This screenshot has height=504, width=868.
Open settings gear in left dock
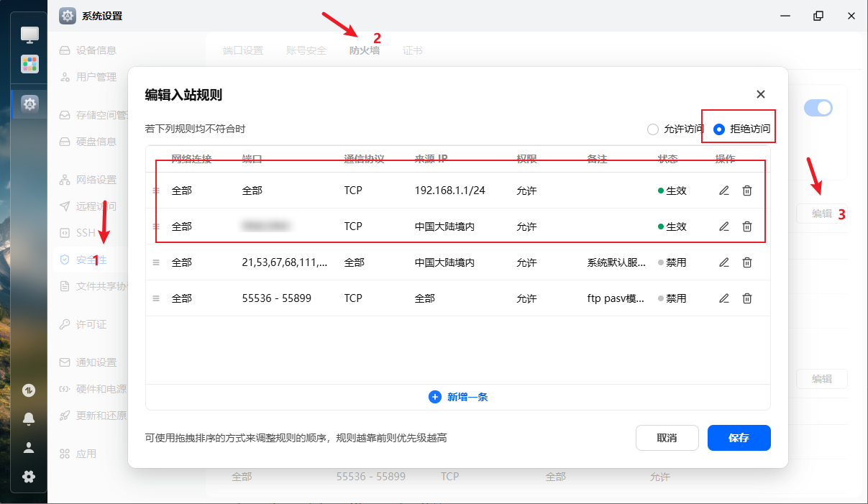[x=29, y=104]
